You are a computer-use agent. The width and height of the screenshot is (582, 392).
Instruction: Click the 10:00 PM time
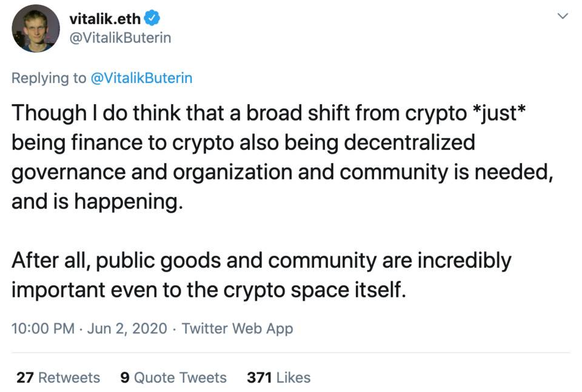pyautogui.click(x=42, y=328)
